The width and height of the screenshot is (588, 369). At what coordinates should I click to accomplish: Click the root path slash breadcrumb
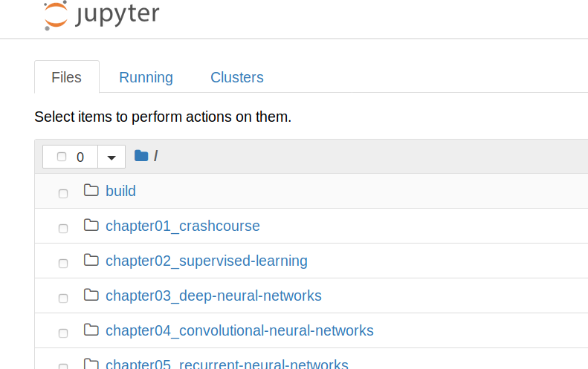[x=155, y=156]
